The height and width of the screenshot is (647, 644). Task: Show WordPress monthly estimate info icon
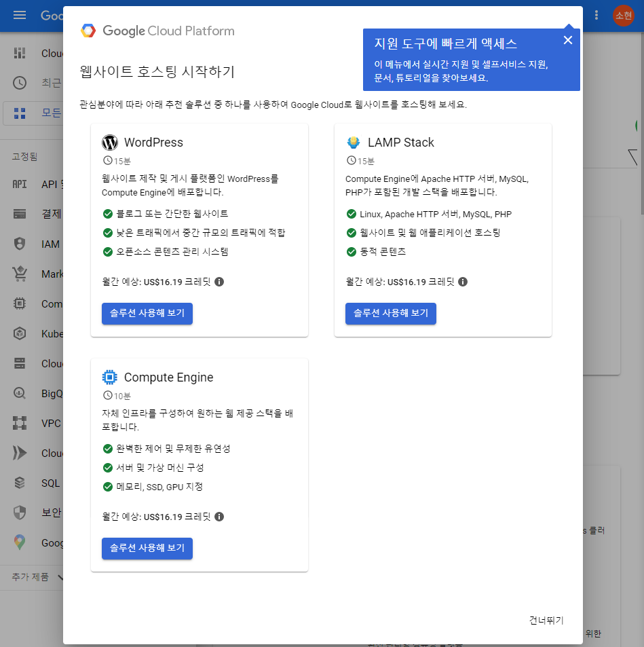click(x=219, y=282)
